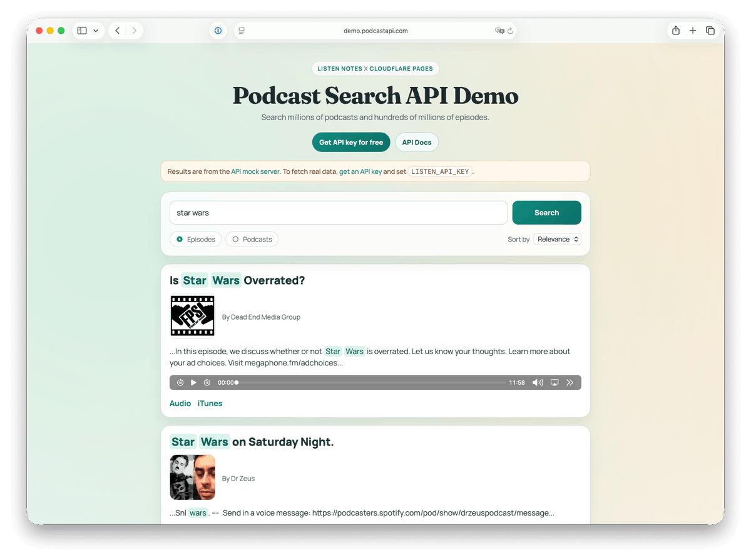The image size is (751, 560).
Task: Open the Share menu in Safari toolbar
Action: point(675,30)
